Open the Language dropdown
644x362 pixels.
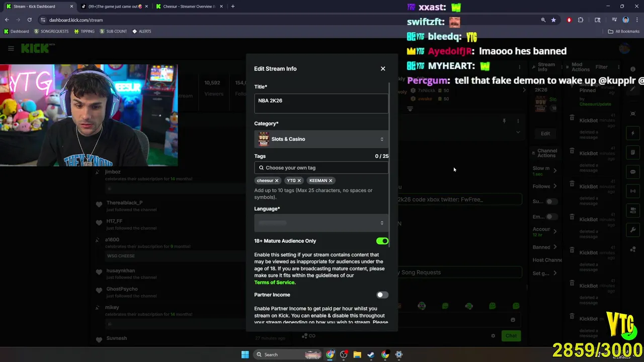tap(321, 223)
